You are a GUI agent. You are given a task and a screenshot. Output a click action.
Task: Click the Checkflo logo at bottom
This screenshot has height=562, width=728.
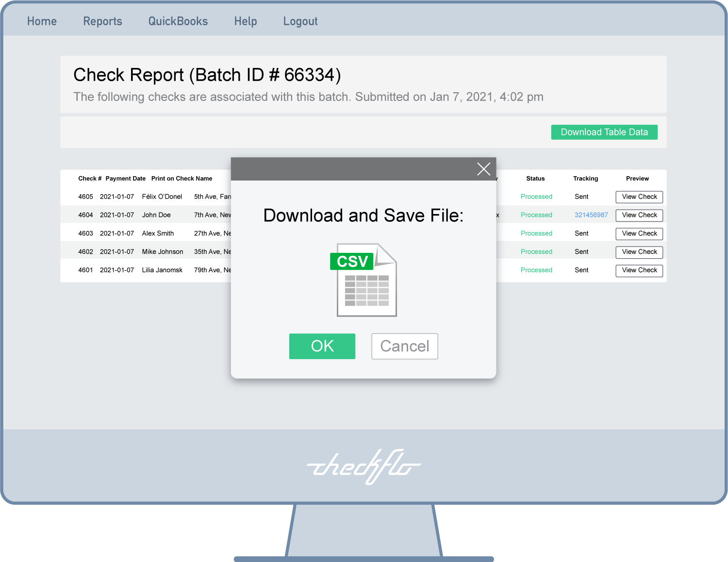click(x=364, y=466)
